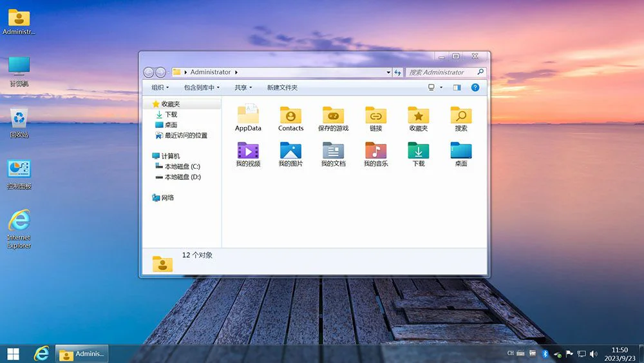Open the 控制面板 desktop icon
This screenshot has height=363, width=644.
[19, 175]
